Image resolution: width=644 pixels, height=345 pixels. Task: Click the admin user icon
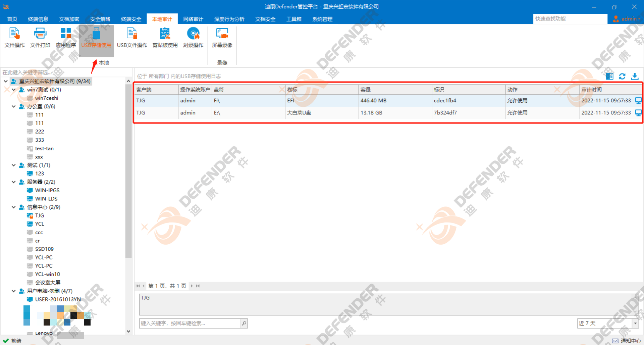[x=616, y=19]
